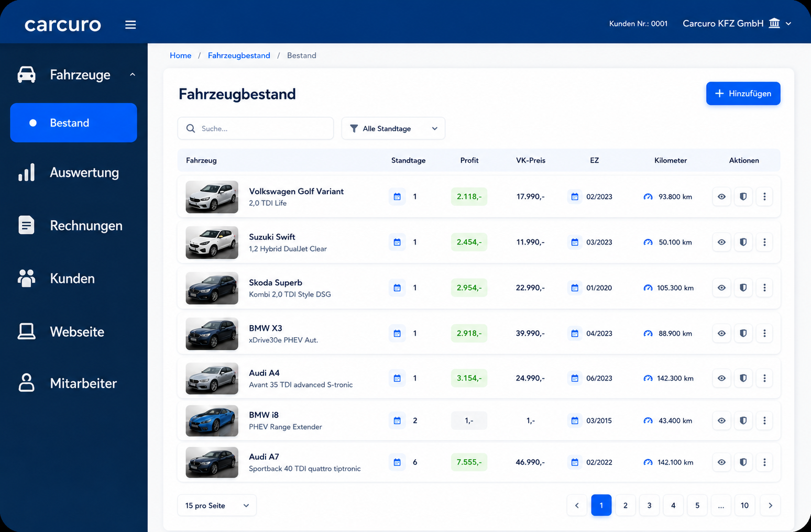Open the Alle Standtage filter dropdown
The image size is (811, 532).
coord(393,128)
